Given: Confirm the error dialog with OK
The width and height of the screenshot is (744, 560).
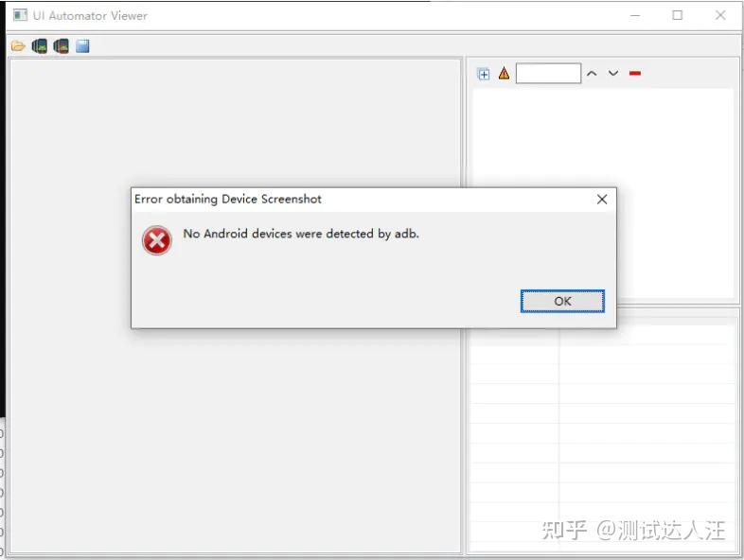Looking at the screenshot, I should pos(562,301).
